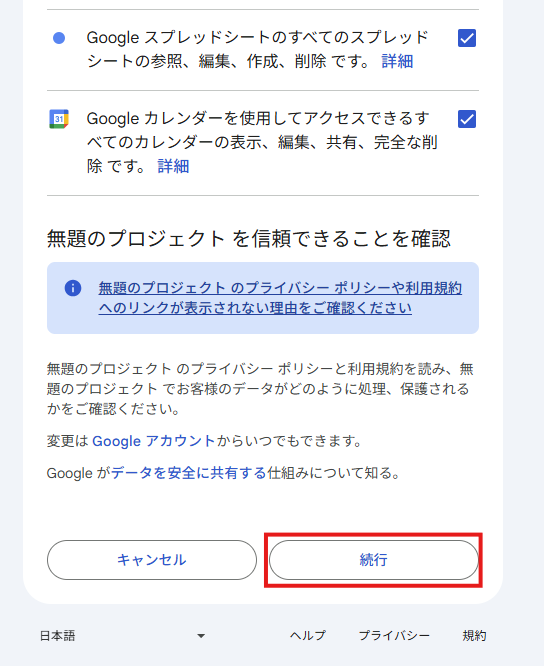The image size is (544, 666).
Task: Click the Google Calendar icon
Action: click(59, 119)
